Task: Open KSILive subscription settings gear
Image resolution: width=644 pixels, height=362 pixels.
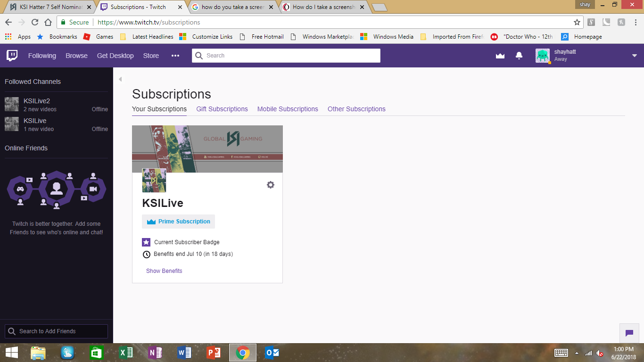Action: [x=271, y=185]
